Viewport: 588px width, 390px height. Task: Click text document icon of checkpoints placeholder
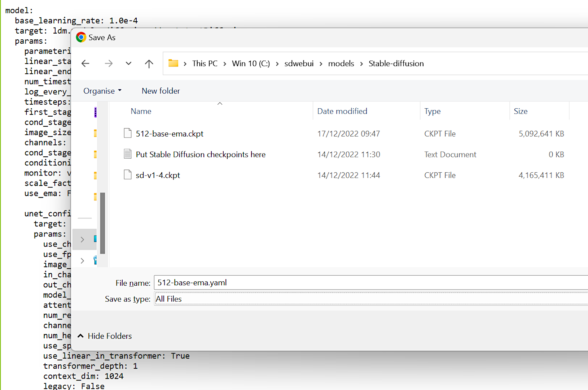click(x=128, y=154)
